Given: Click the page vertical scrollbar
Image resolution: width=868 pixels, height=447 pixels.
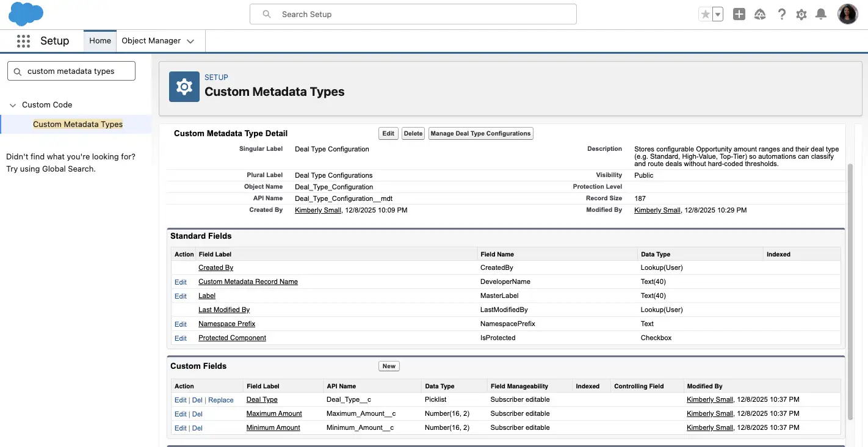Looking at the screenshot, I should pyautogui.click(x=850, y=292).
